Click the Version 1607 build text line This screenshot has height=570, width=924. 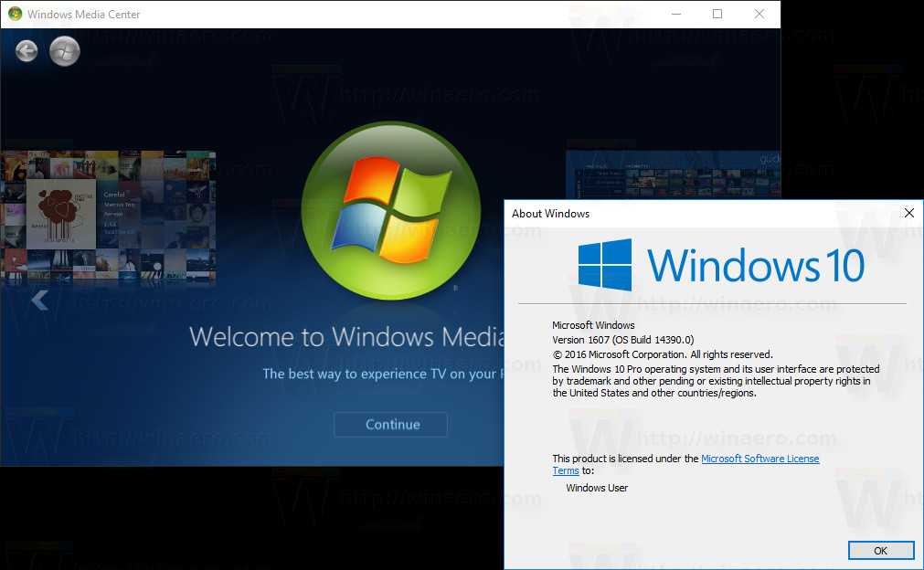point(622,340)
